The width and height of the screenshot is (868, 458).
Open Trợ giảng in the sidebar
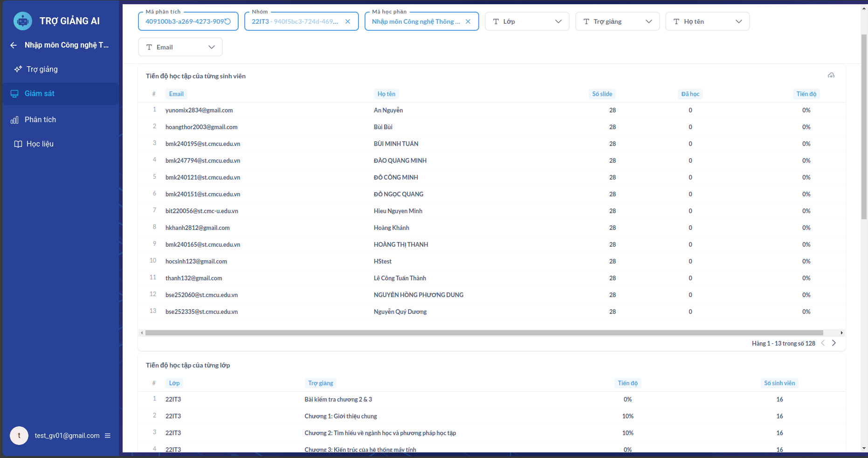42,69
